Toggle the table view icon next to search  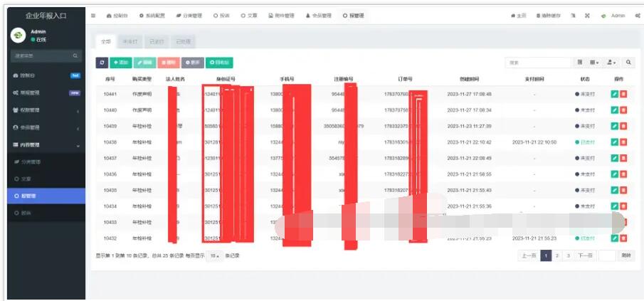[580, 63]
